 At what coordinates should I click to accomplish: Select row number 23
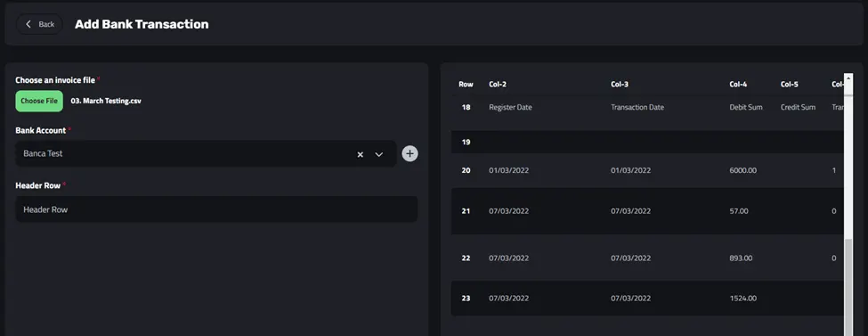click(x=466, y=298)
